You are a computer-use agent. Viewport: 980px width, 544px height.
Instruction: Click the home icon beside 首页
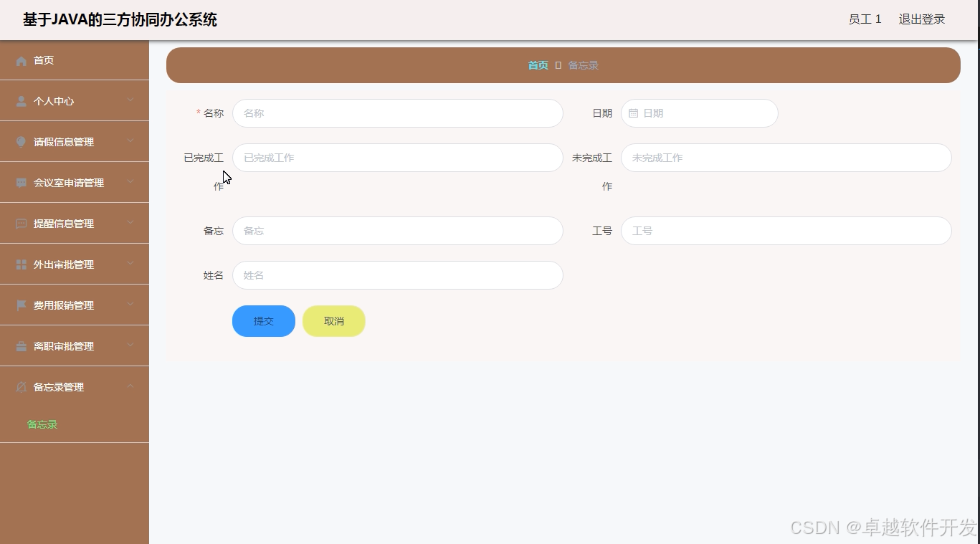(x=21, y=60)
